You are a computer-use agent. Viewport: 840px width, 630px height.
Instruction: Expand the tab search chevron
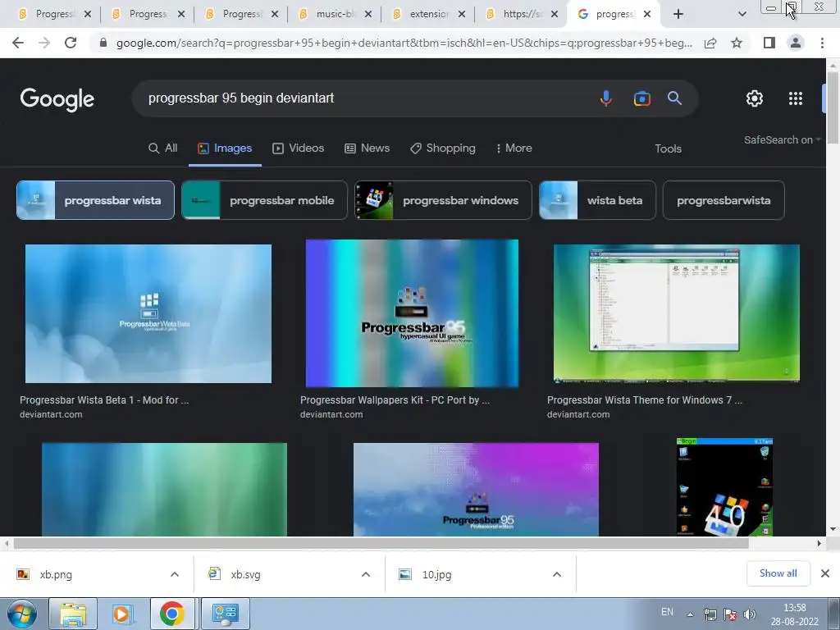point(742,14)
